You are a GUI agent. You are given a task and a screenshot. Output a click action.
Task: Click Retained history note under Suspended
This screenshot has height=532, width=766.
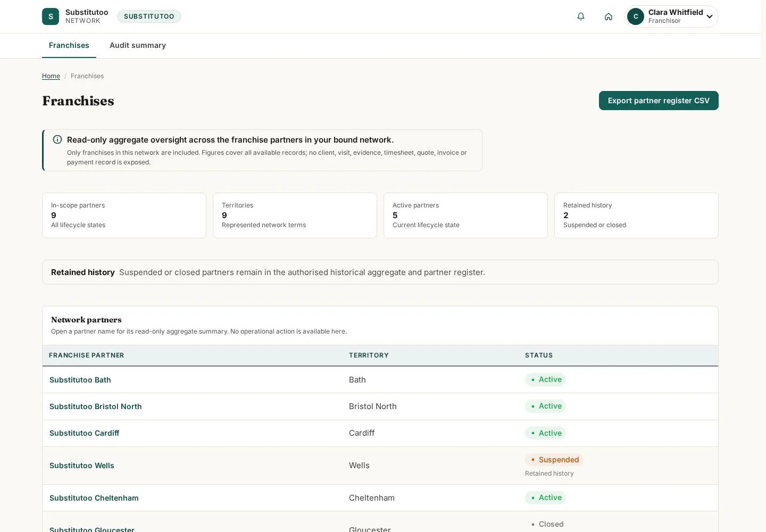click(x=549, y=473)
